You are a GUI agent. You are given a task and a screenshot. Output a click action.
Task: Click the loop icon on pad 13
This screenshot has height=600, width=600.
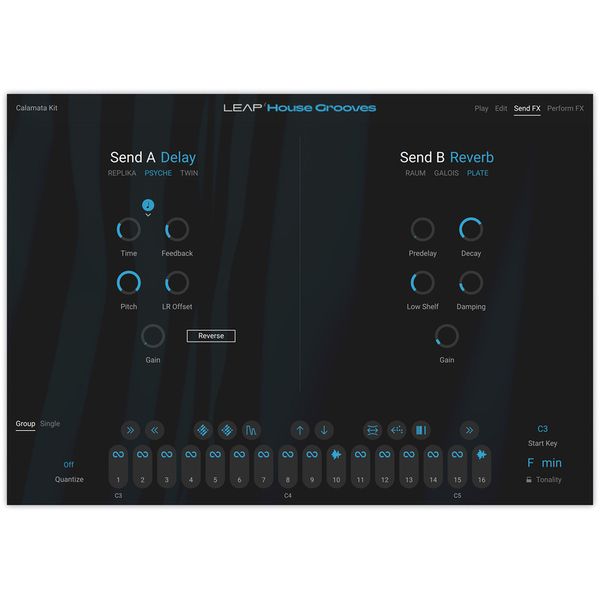tap(409, 454)
